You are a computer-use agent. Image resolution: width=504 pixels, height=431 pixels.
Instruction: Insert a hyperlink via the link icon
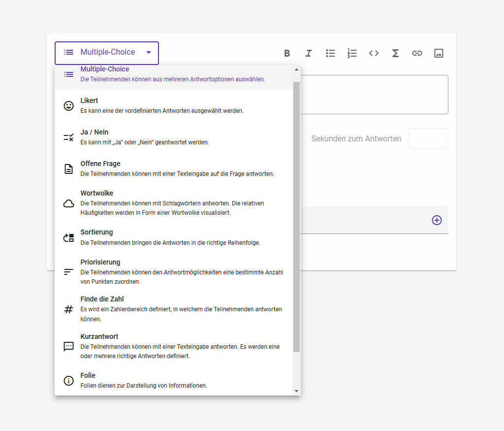point(417,53)
